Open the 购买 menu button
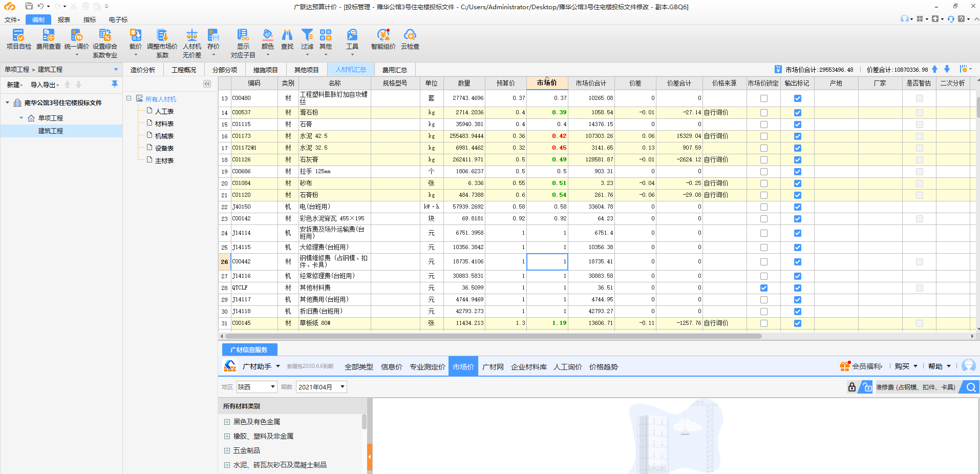Image resolution: width=980 pixels, height=474 pixels. (x=906, y=366)
